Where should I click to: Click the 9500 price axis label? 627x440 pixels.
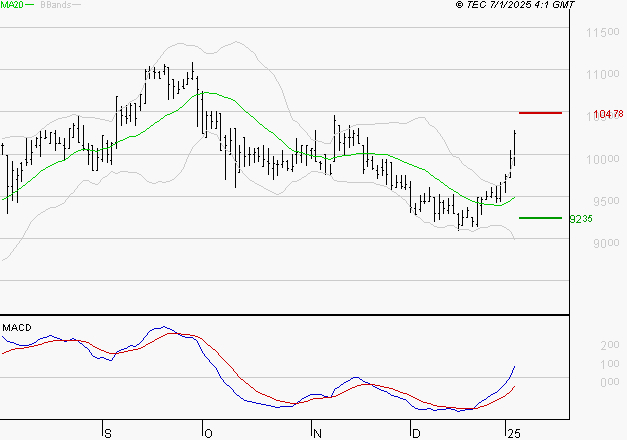pyautogui.click(x=606, y=201)
